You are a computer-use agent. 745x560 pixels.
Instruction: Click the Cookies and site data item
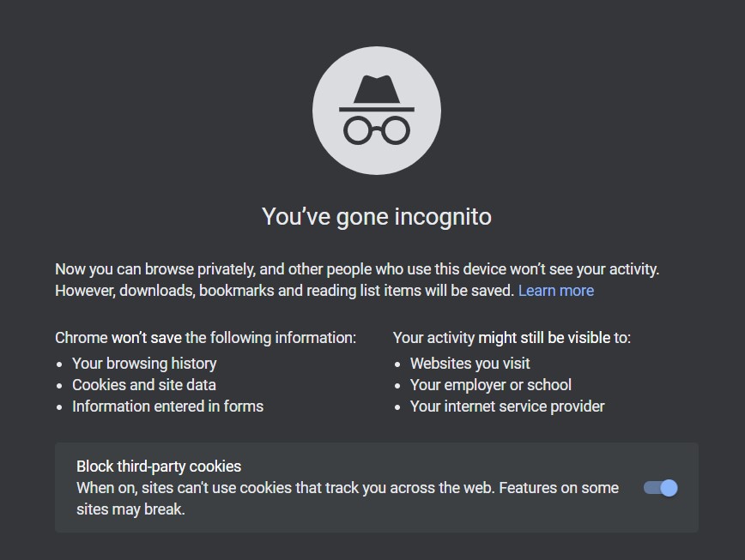144,385
